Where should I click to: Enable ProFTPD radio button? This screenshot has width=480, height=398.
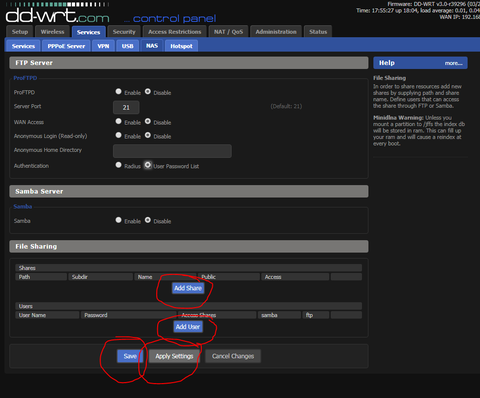coord(118,91)
